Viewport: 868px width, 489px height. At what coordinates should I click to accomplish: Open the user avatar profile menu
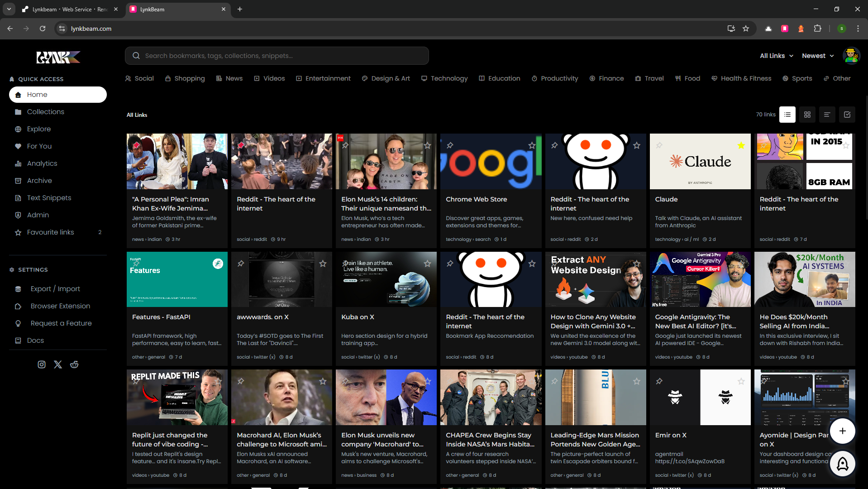[851, 56]
